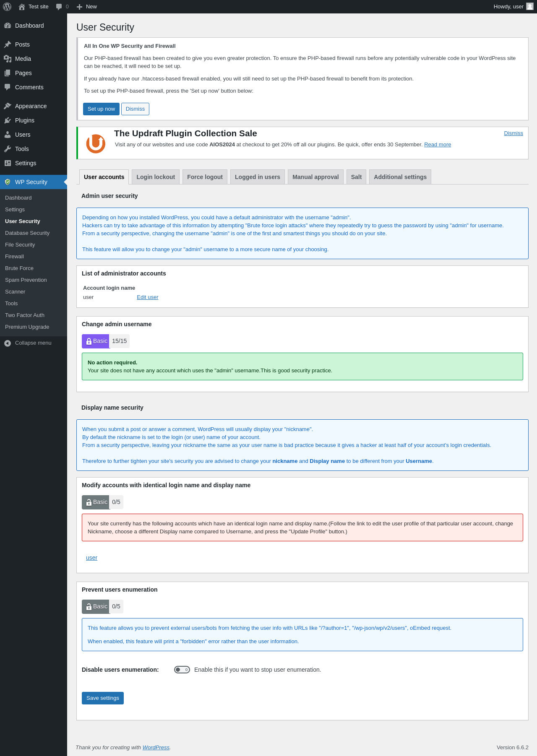Expand the Howdy, user account menu
537x756 pixels.
[x=508, y=7]
